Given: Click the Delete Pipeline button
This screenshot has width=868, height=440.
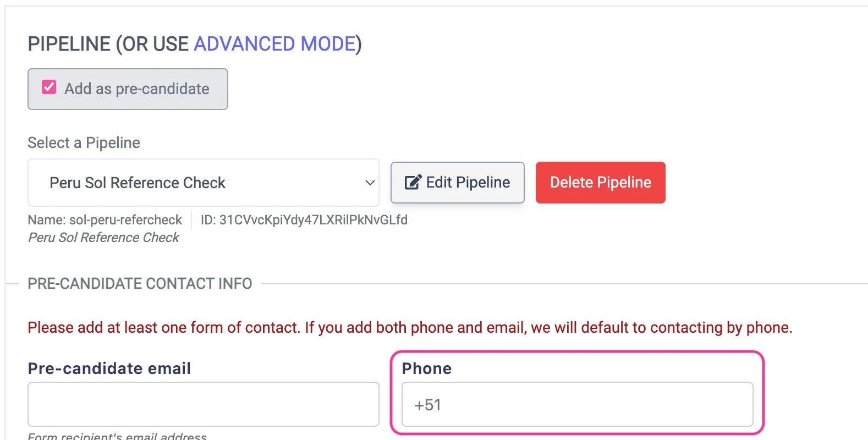Looking at the screenshot, I should click(x=600, y=182).
